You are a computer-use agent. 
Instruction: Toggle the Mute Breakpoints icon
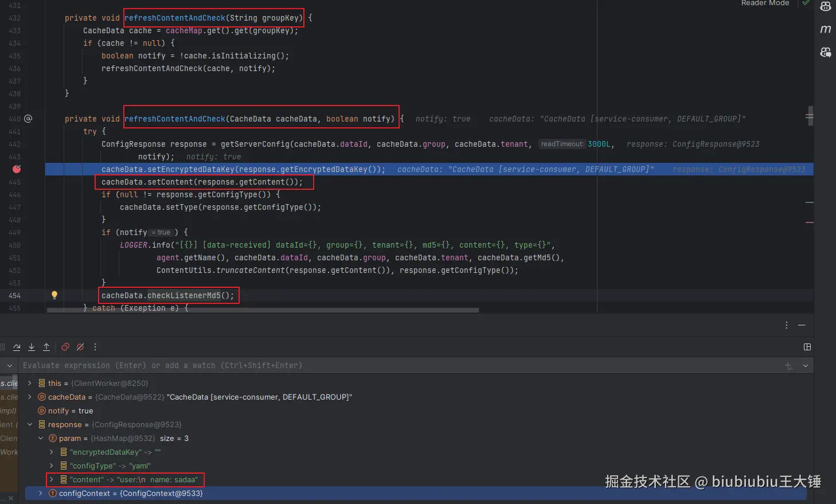(80, 347)
